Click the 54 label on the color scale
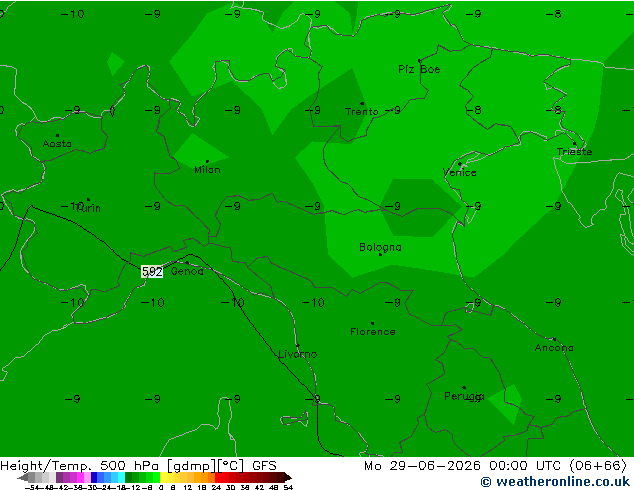The height and width of the screenshot is (490, 634). point(288,487)
